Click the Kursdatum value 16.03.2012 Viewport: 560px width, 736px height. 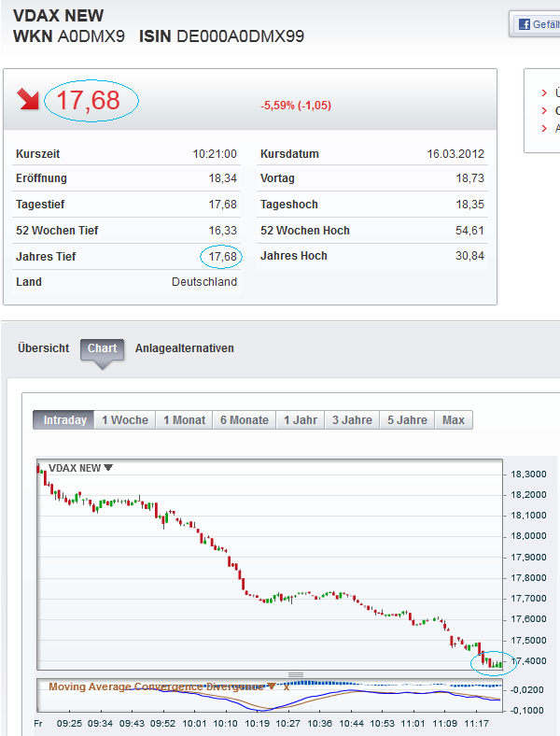click(x=455, y=154)
